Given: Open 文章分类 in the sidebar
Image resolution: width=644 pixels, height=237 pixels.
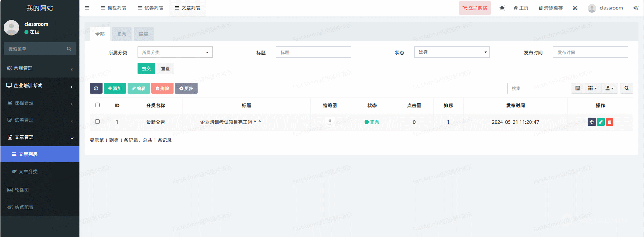Looking at the screenshot, I should 28,171.
